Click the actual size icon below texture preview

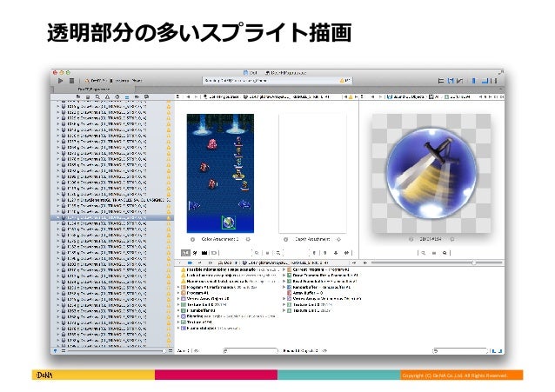click(x=434, y=253)
